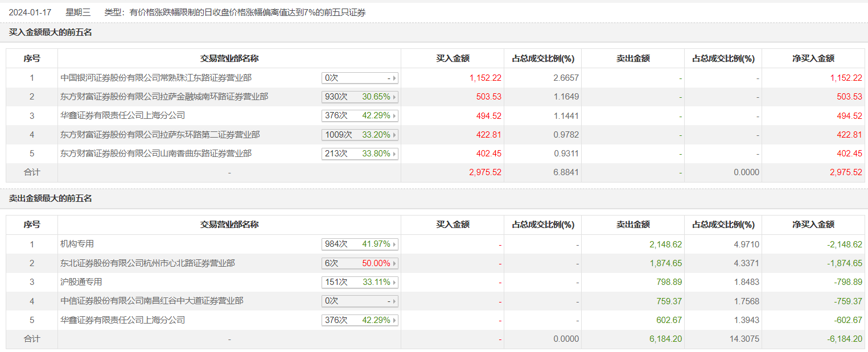The height and width of the screenshot is (352, 868).
Task: Click 买入金额 column header in the top table
Action: 452,59
